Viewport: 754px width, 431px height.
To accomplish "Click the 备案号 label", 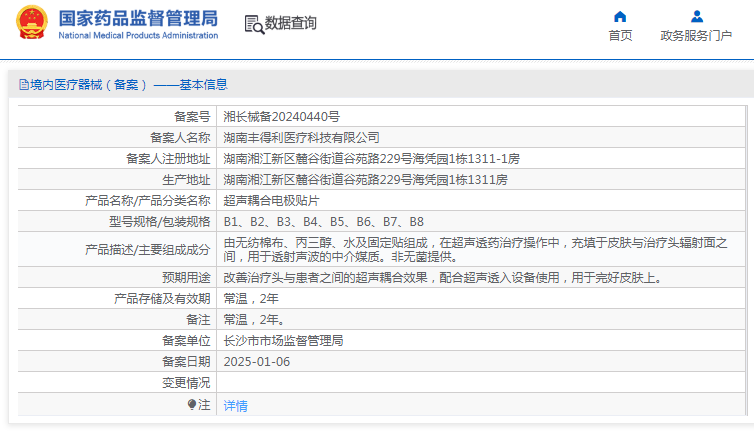I will point(192,116).
